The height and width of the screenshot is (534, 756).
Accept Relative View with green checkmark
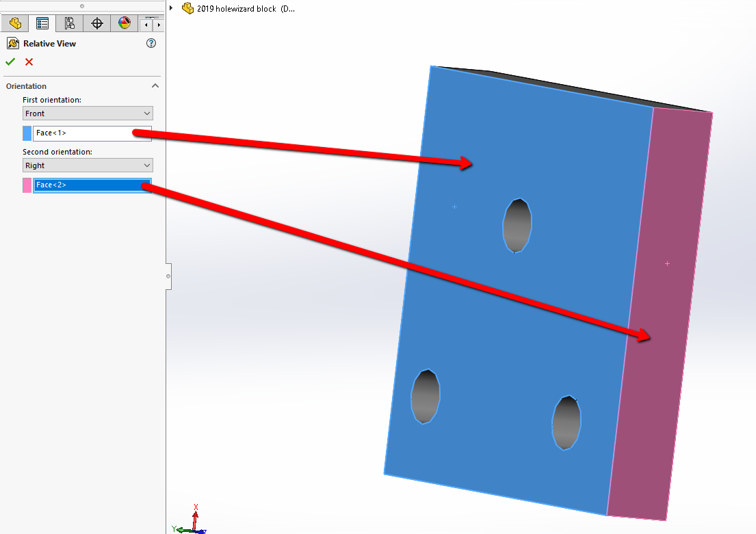coord(10,62)
